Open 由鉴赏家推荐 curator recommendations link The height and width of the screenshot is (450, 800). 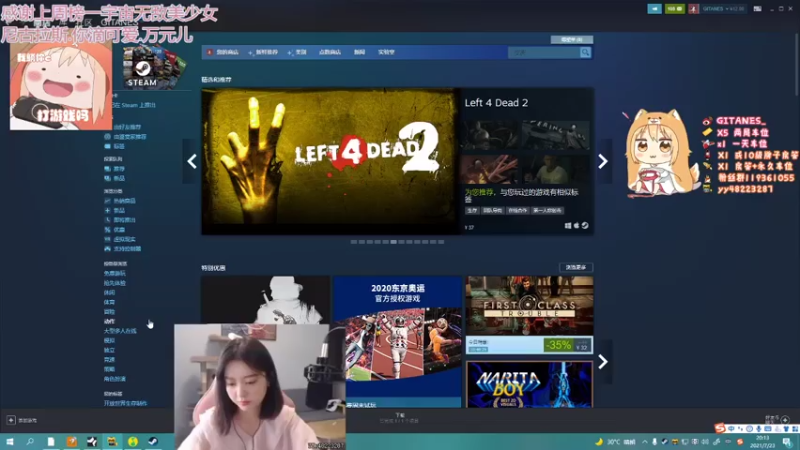coord(130,137)
